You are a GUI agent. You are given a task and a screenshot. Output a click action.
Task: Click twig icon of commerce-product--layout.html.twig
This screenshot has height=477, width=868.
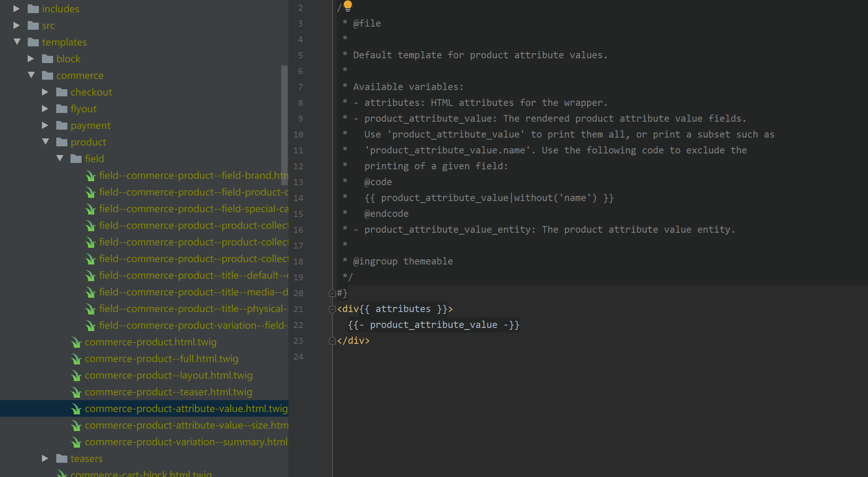point(76,375)
